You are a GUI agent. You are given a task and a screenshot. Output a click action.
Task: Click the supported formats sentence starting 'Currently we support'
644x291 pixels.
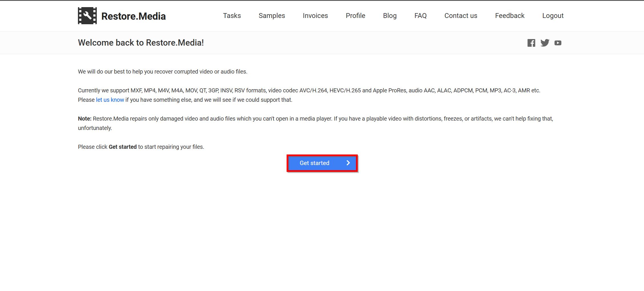pyautogui.click(x=309, y=90)
